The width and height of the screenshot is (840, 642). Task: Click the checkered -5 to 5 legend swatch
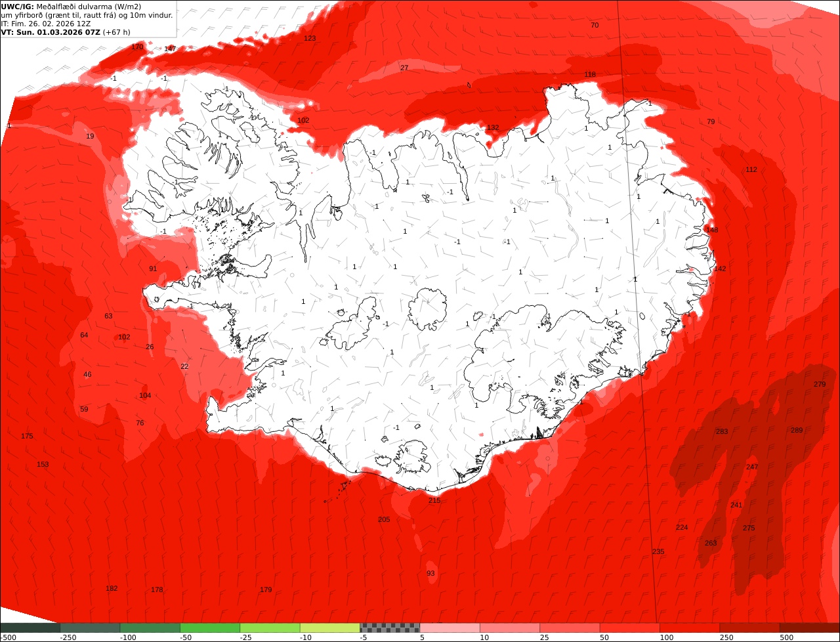[x=390, y=628]
